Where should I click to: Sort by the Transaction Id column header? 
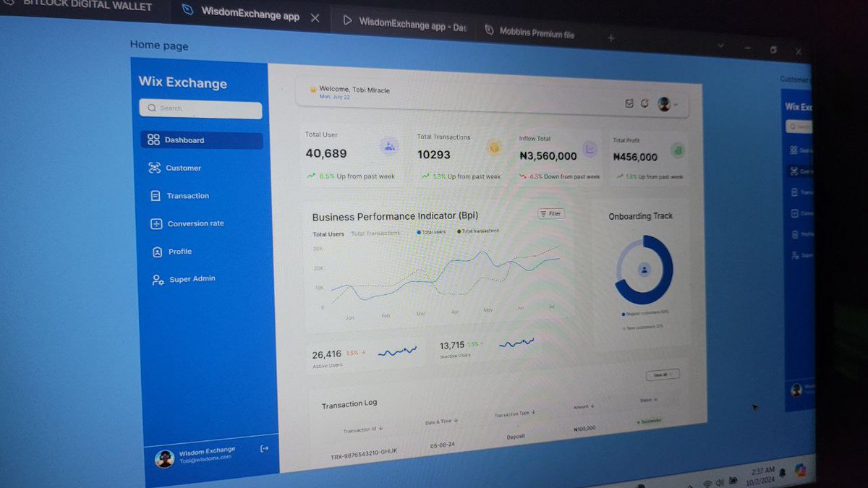pyautogui.click(x=363, y=429)
